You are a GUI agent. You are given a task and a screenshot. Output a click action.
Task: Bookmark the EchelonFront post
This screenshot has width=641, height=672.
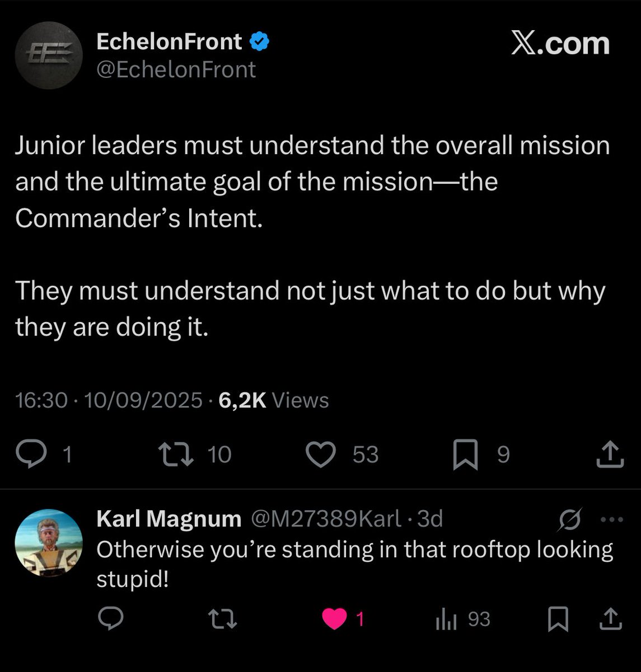tap(465, 454)
